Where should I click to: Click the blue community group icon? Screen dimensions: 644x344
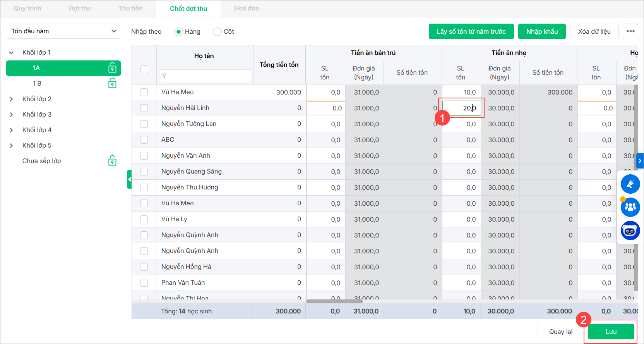pyautogui.click(x=630, y=207)
